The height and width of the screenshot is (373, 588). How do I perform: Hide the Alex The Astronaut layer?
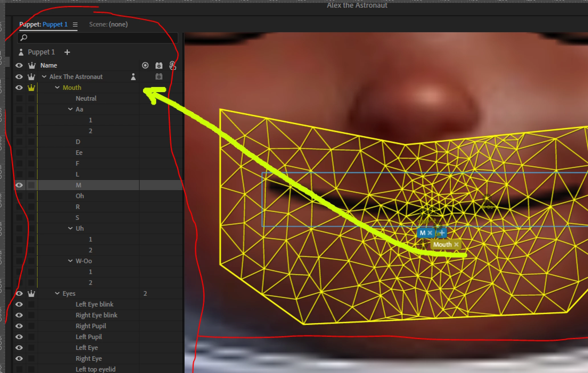19,77
